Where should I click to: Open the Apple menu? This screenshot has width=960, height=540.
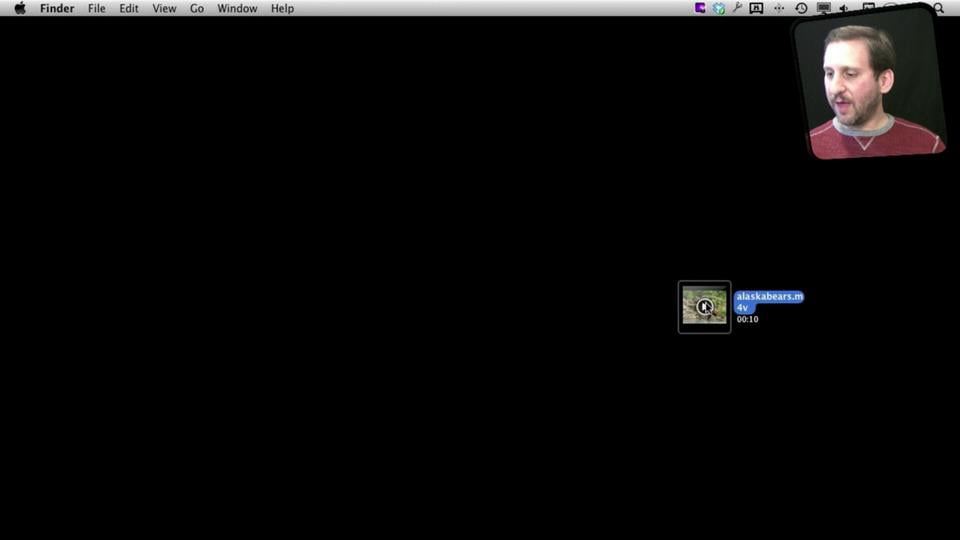[20, 9]
